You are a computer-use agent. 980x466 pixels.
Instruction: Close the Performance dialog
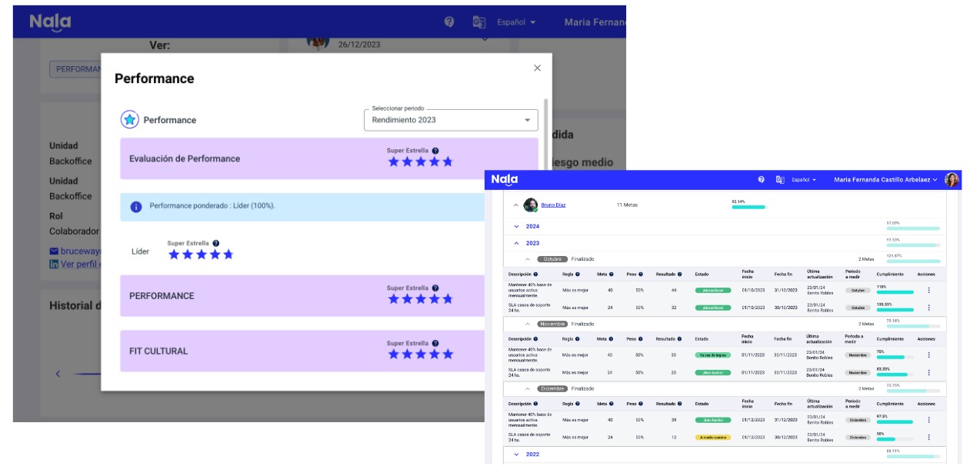coord(537,68)
